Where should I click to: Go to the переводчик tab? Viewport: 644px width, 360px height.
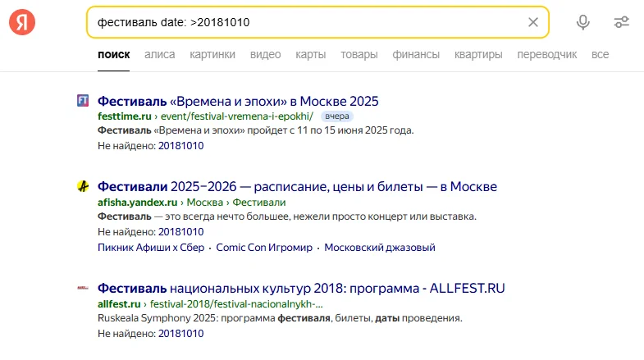point(546,55)
